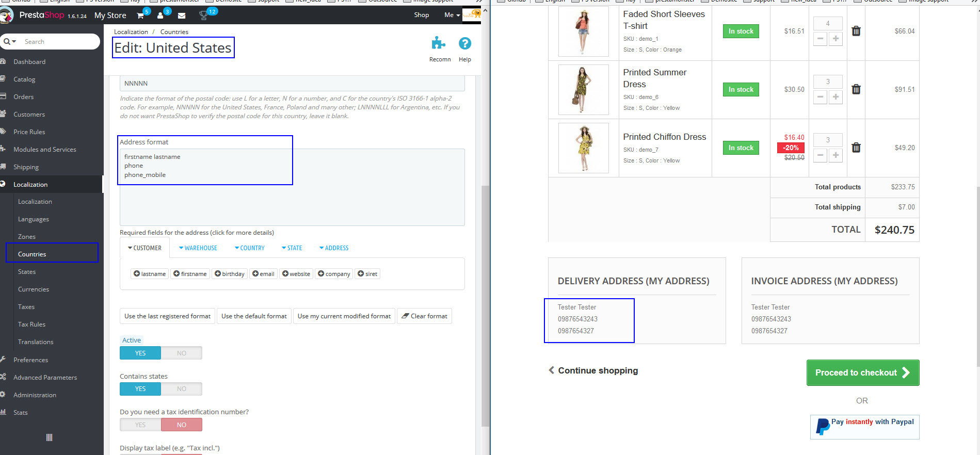The image size is (980, 455).
Task: Expand the ADDRESS fields tab
Action: [x=334, y=248]
